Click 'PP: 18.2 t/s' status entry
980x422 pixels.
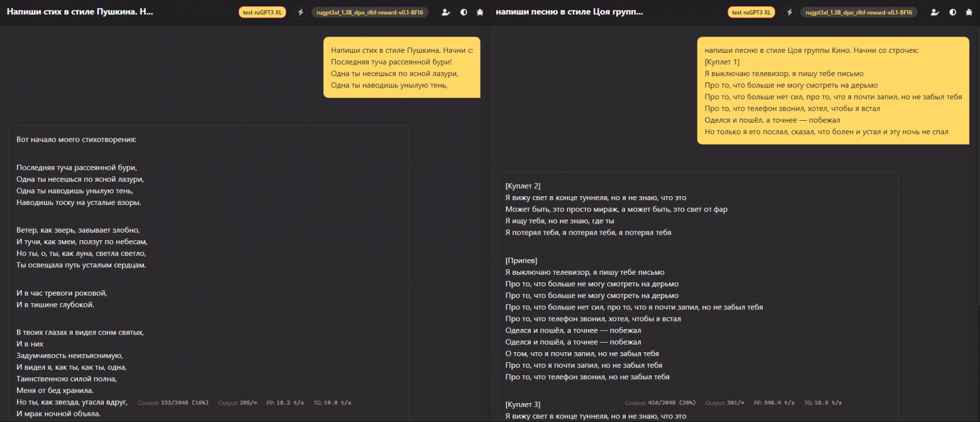tap(285, 403)
